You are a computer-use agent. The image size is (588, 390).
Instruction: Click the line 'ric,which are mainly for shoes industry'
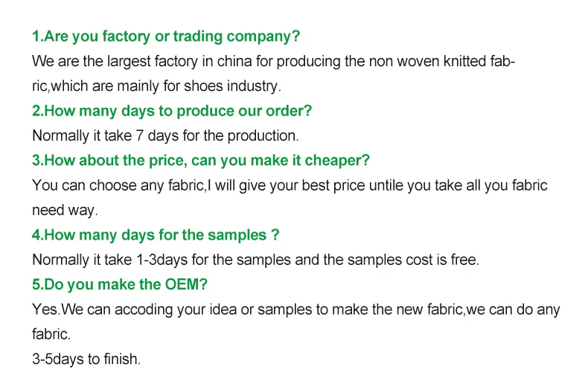(156, 86)
